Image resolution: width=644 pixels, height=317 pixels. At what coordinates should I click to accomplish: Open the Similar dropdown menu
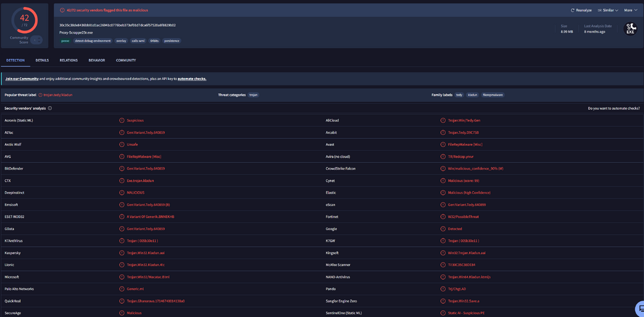[x=607, y=10]
